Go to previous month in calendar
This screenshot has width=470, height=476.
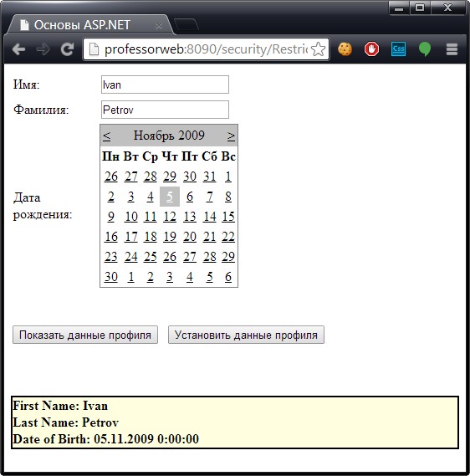106,136
